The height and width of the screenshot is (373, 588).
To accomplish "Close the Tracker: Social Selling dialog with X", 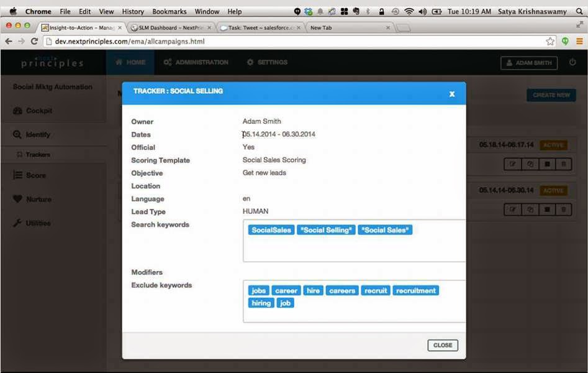I will tap(452, 94).
